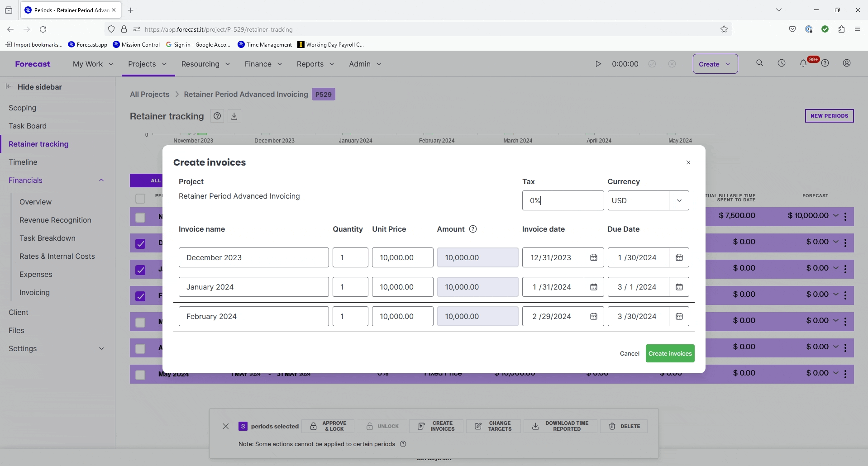Check the first period row checkbox
868x466 pixels.
[x=140, y=218]
